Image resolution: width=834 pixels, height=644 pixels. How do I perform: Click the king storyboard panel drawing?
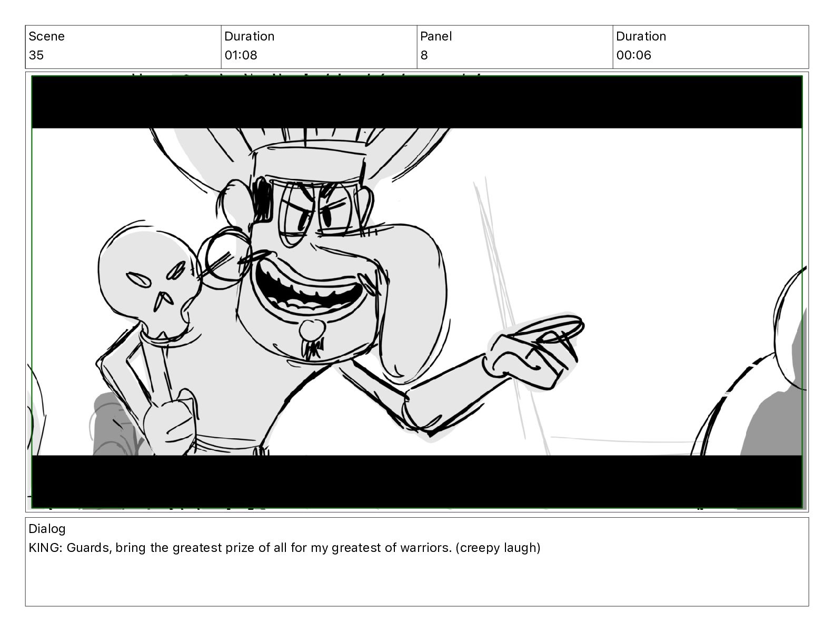pyautogui.click(x=417, y=292)
